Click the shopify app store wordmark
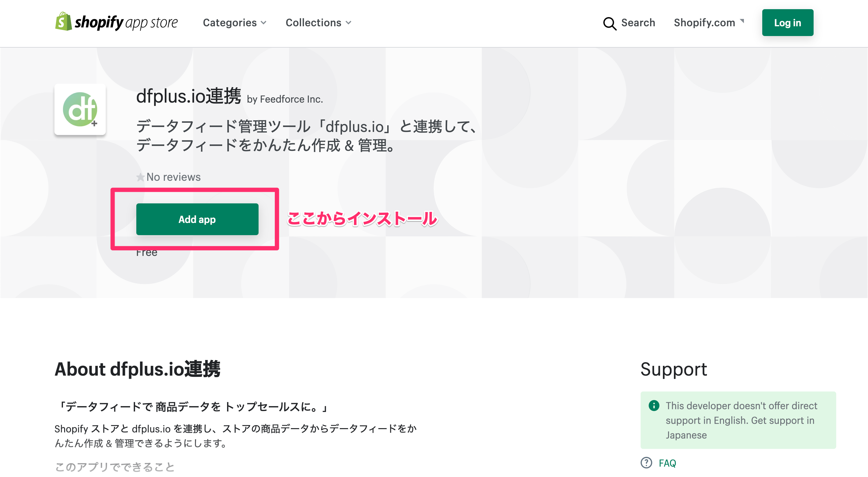Viewport: 868px width, 477px height. point(126,23)
